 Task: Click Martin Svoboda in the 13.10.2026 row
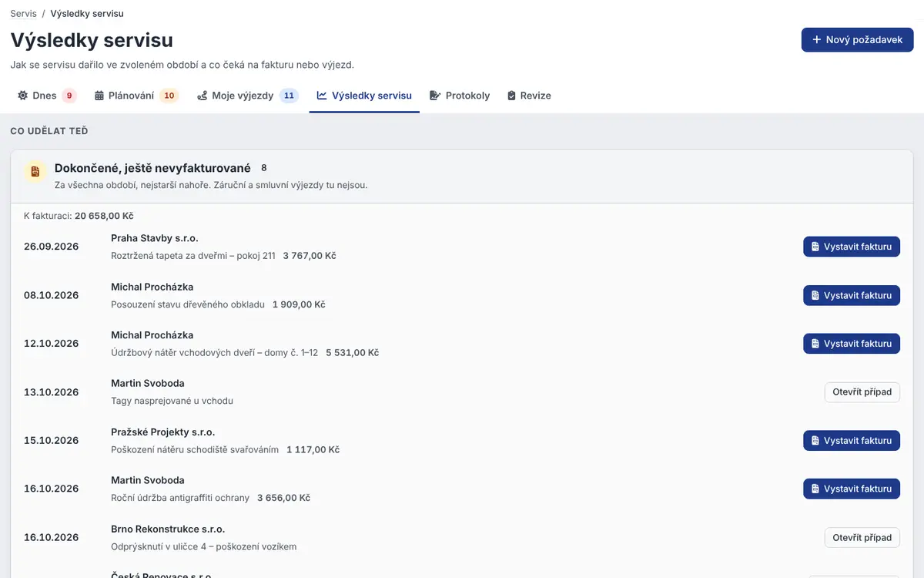click(x=148, y=383)
